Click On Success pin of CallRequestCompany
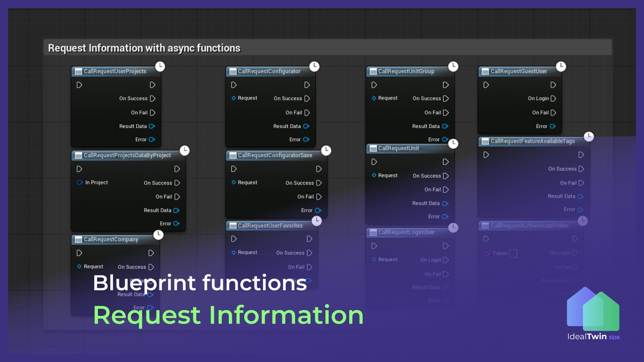644x362 pixels. 151,267
